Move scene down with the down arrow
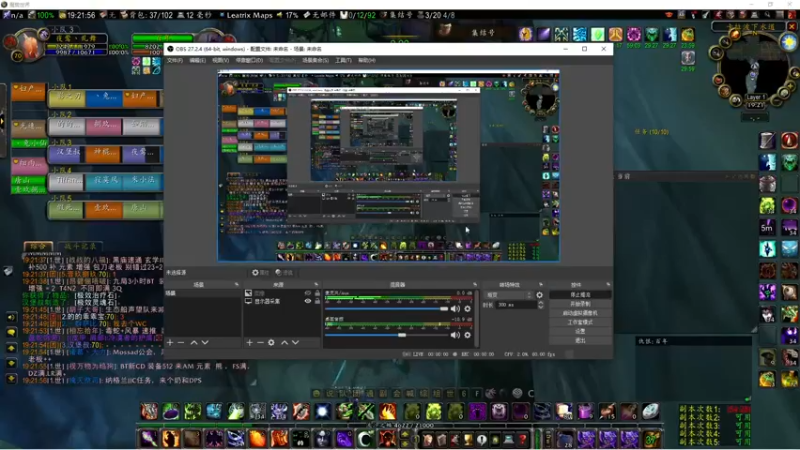Image resolution: width=800 pixels, height=450 pixels. pyautogui.click(x=205, y=342)
